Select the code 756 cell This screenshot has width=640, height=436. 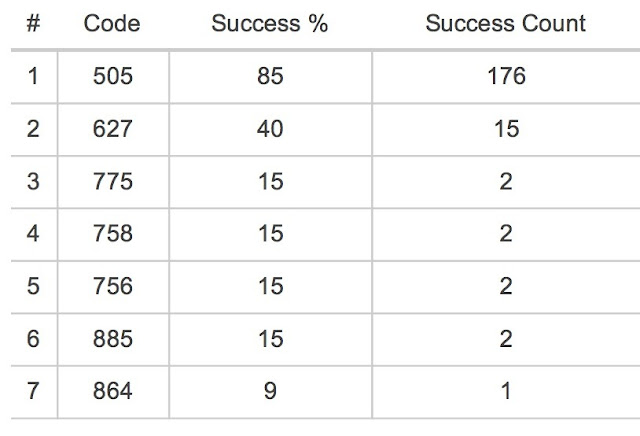[112, 287]
